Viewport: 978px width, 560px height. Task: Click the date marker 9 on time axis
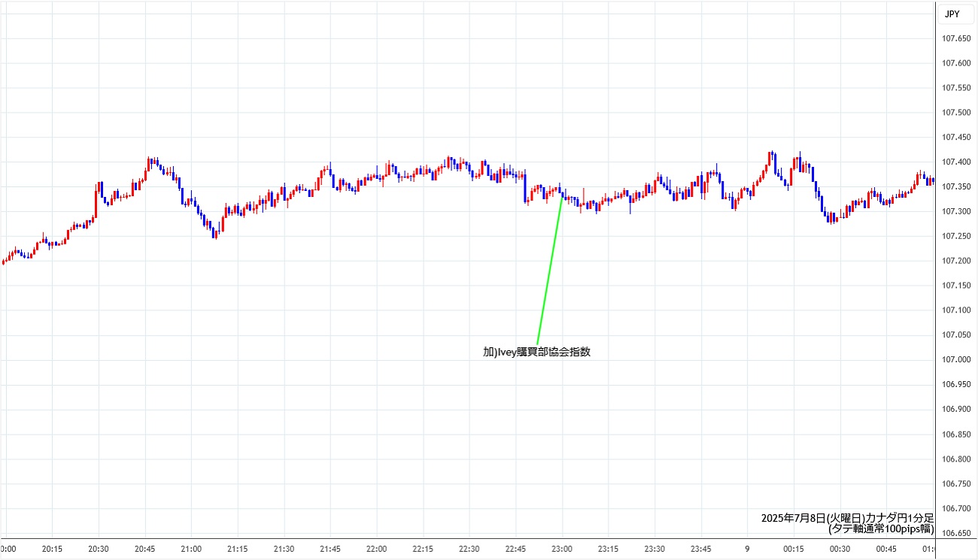pyautogui.click(x=747, y=549)
